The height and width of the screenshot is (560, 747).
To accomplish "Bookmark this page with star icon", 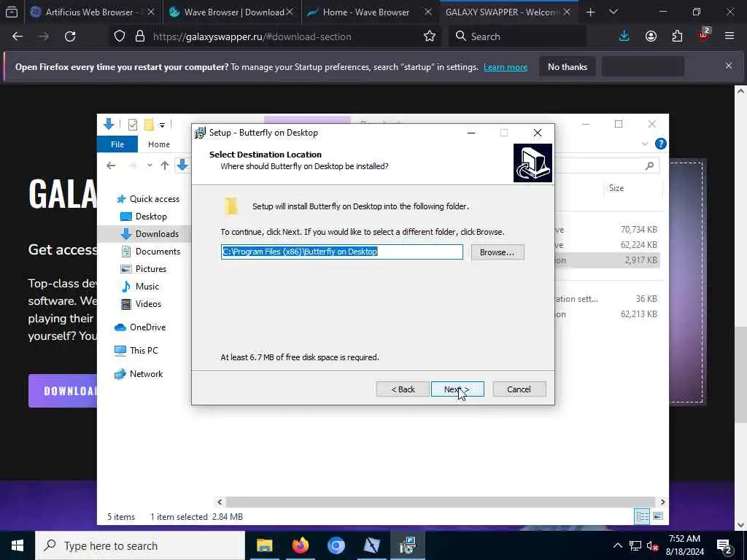I will [429, 36].
